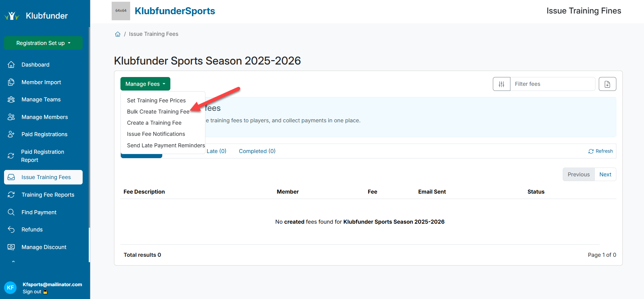Viewport: 644px width, 299px height.
Task: Click the Next page button
Action: pyautogui.click(x=605, y=174)
